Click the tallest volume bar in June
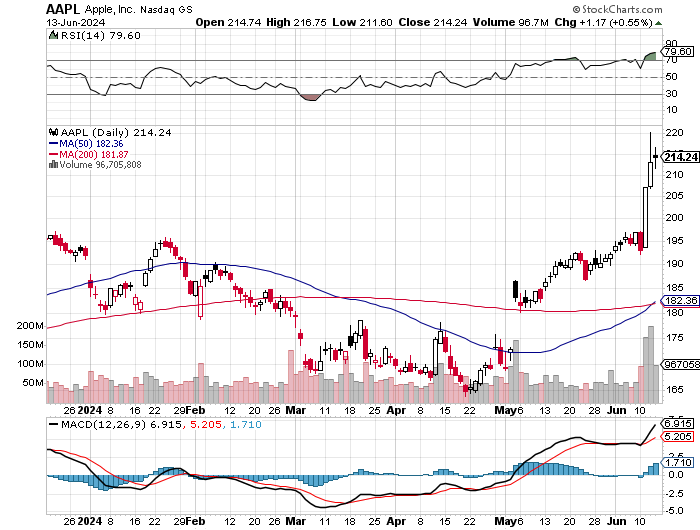The width and height of the screenshot is (700, 530). [x=651, y=365]
